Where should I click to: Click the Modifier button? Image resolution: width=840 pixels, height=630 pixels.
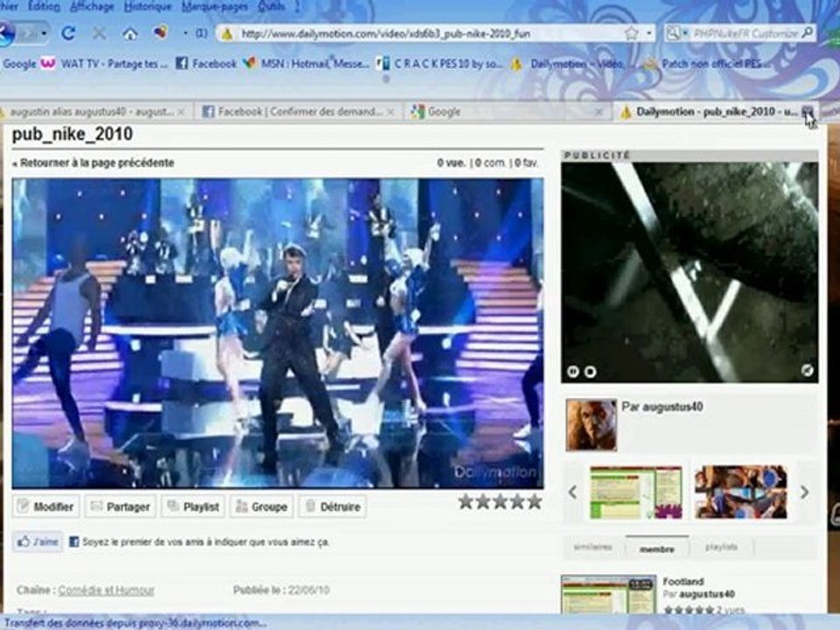(x=46, y=507)
